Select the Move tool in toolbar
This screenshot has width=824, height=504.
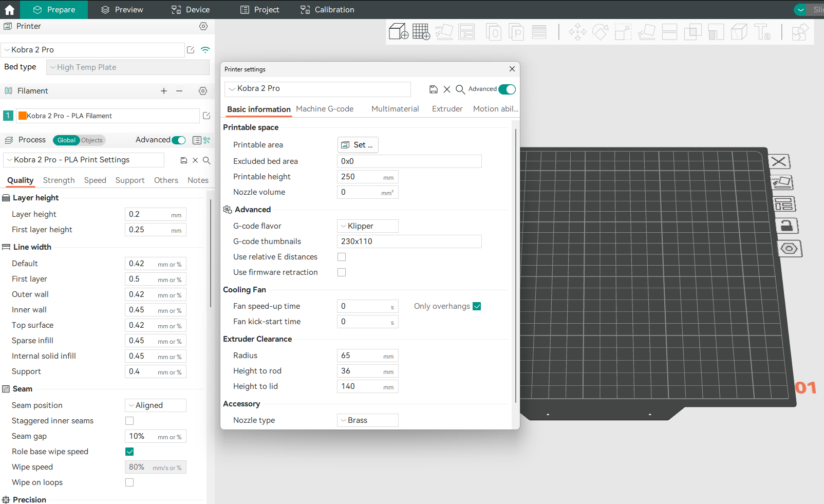tap(577, 32)
